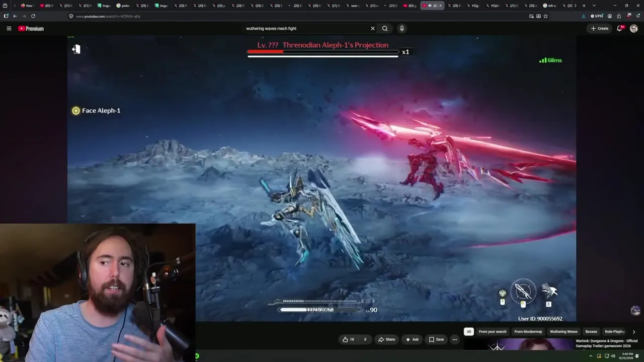Open the taskbar volume control
This screenshot has height=362, width=644.
pyautogui.click(x=613, y=356)
